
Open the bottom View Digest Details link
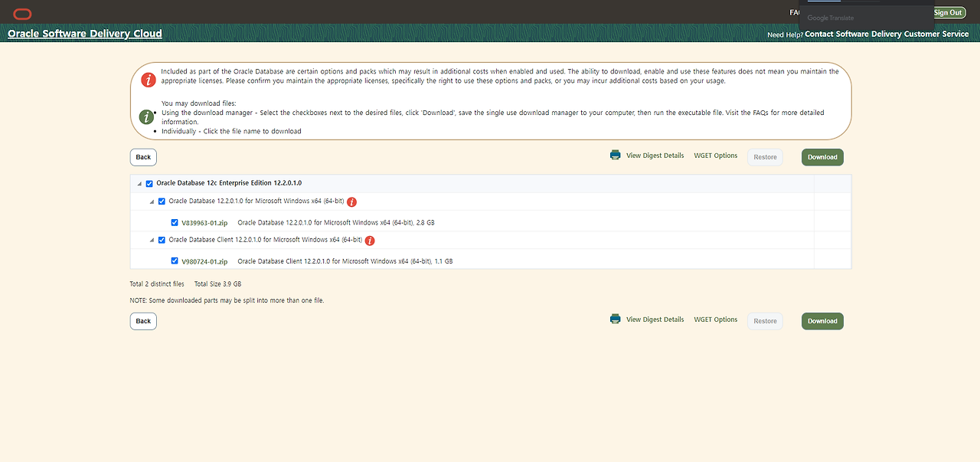pos(655,319)
